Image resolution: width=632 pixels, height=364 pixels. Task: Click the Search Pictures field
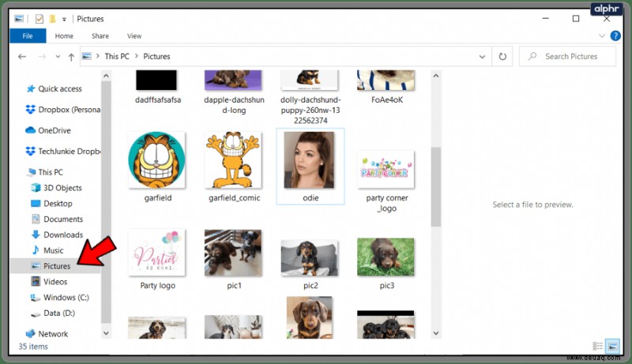(567, 56)
